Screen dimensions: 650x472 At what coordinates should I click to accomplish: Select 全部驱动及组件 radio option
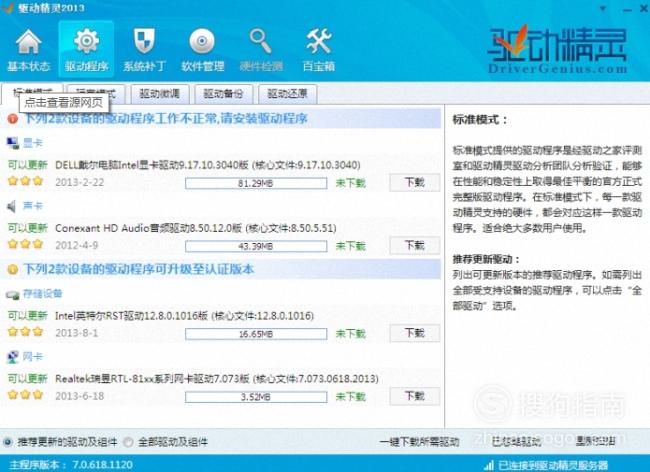[129, 442]
